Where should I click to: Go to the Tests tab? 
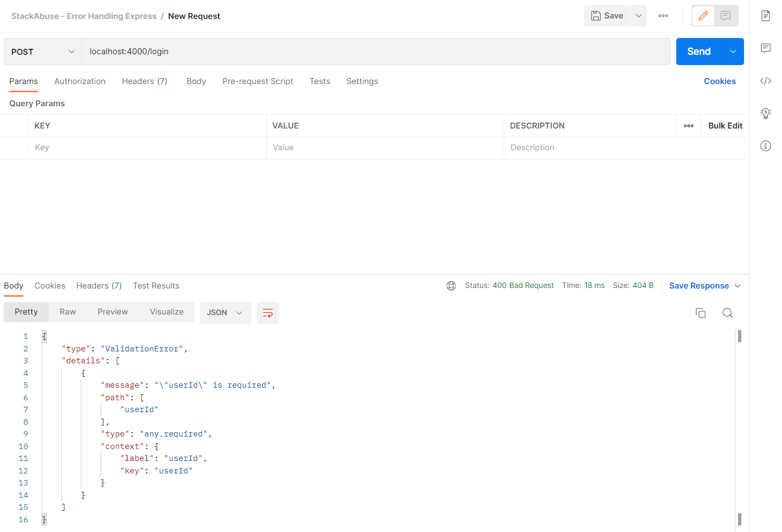click(320, 81)
